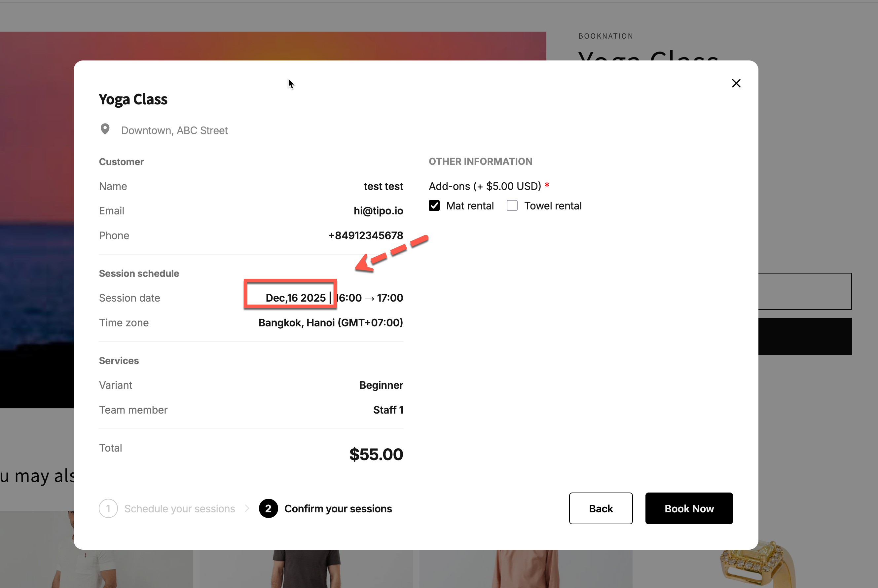The image size is (878, 588).
Task: Click the Towel rental label text
Action: pos(553,206)
